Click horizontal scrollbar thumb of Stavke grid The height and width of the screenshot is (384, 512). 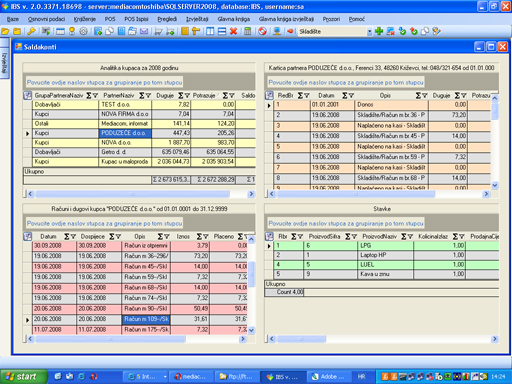(301, 339)
